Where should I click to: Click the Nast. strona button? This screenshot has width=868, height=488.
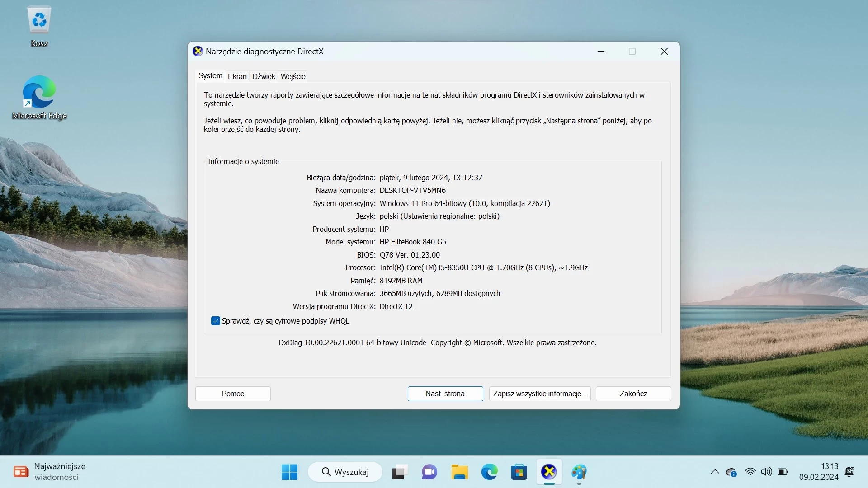pos(445,394)
